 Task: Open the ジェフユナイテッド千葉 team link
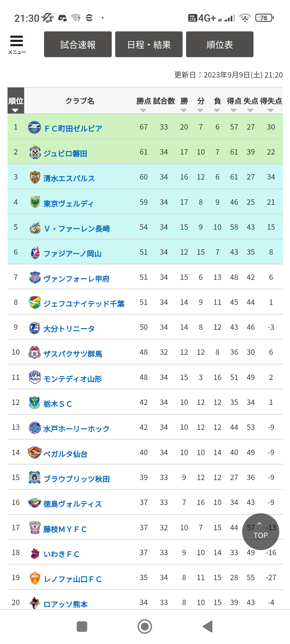[84, 304]
